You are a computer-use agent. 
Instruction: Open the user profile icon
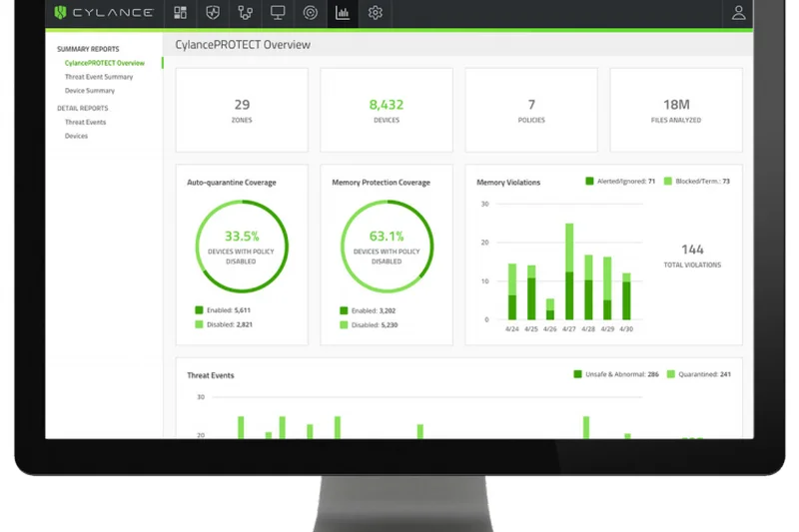pos(738,13)
